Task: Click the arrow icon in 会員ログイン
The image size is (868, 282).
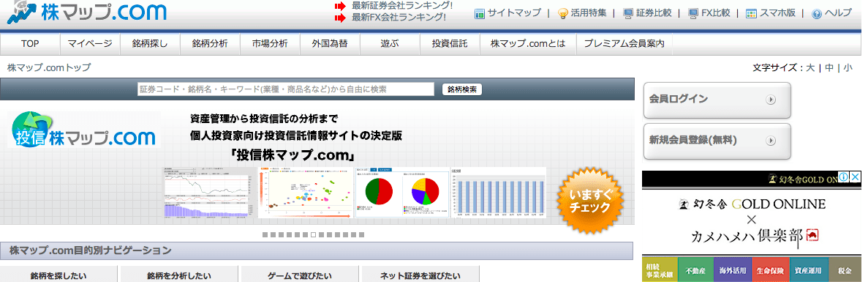Action: [771, 100]
